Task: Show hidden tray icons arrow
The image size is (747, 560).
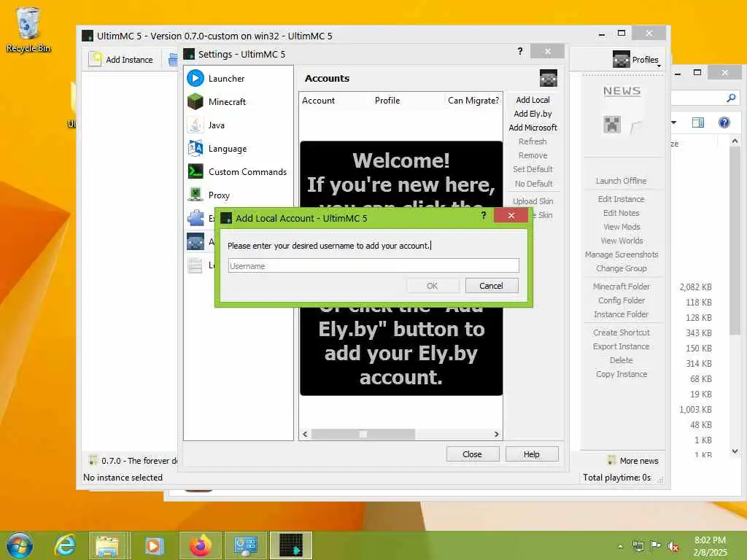Action: click(620, 546)
